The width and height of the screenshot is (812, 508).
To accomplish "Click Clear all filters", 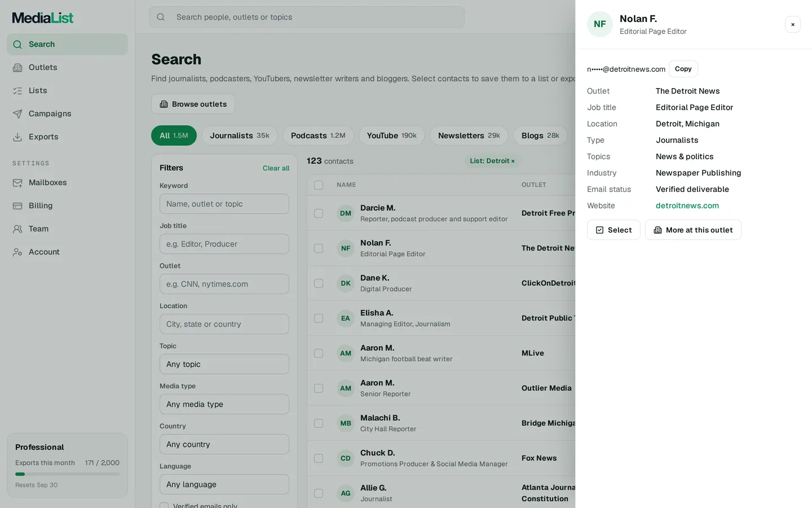I will tap(276, 168).
